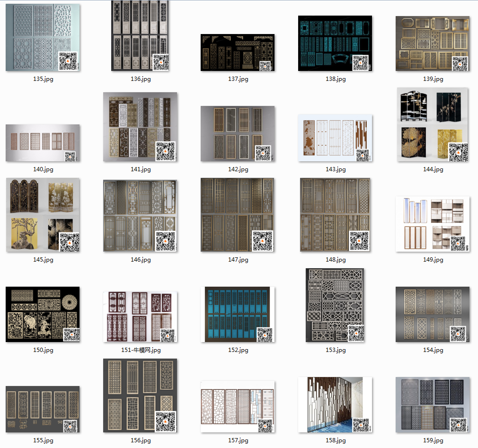The image size is (478, 448).
Task: Select the 135.jpg white lattice thumbnail
Action: (x=43, y=38)
